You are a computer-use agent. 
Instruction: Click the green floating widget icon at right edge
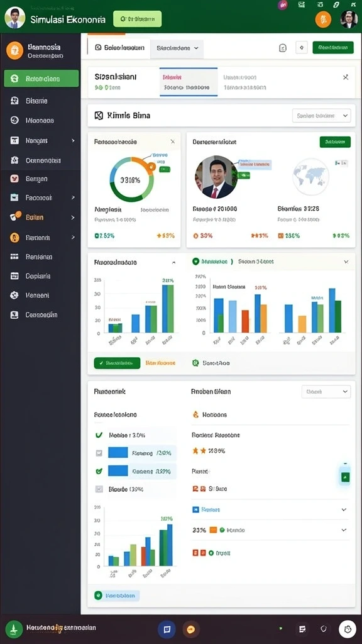point(345,477)
